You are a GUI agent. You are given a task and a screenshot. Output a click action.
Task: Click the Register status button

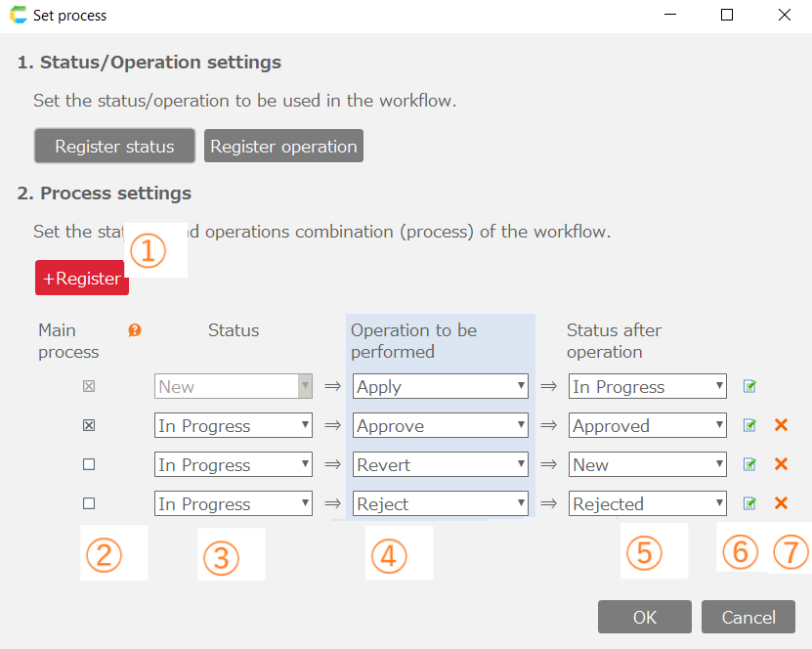point(114,147)
